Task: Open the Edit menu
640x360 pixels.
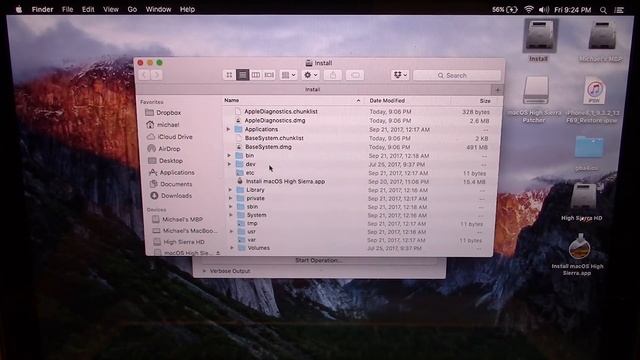Action: pos(88,9)
